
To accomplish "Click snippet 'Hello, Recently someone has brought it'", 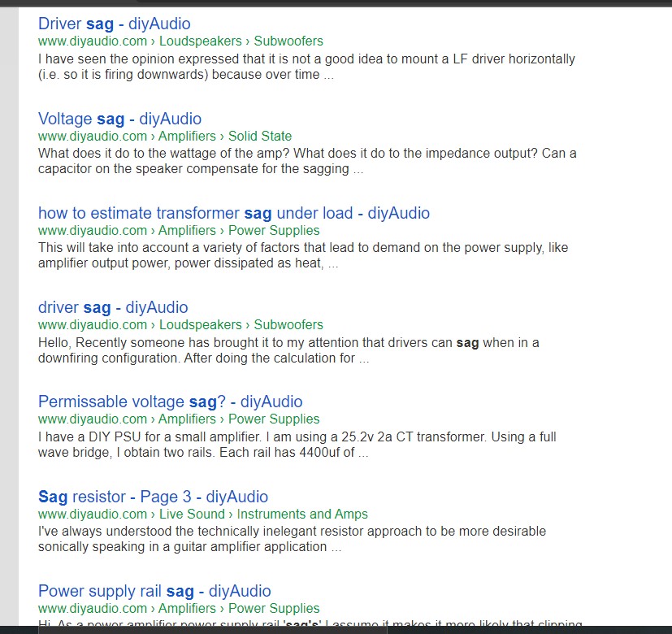I will coord(288,350).
